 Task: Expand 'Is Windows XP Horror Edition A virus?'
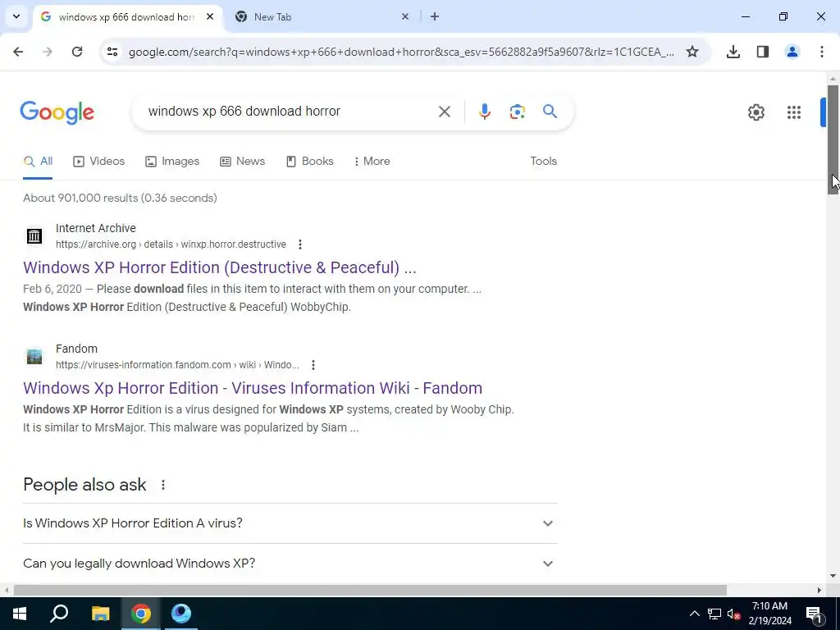[290, 523]
